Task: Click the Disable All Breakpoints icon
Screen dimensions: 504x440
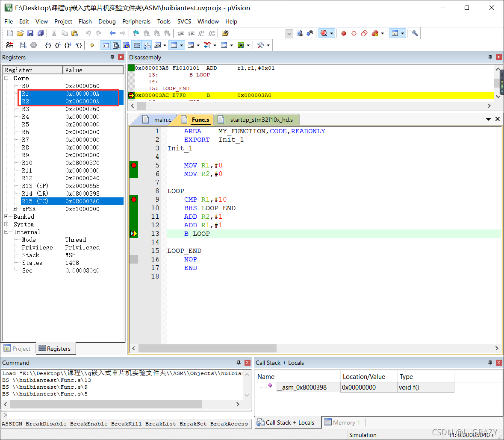Action: [364, 33]
